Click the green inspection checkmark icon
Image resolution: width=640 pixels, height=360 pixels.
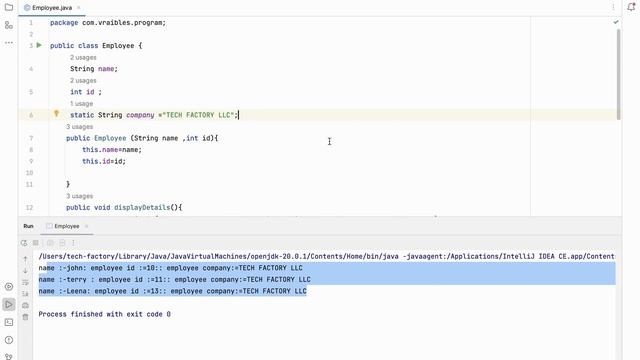pos(616,22)
